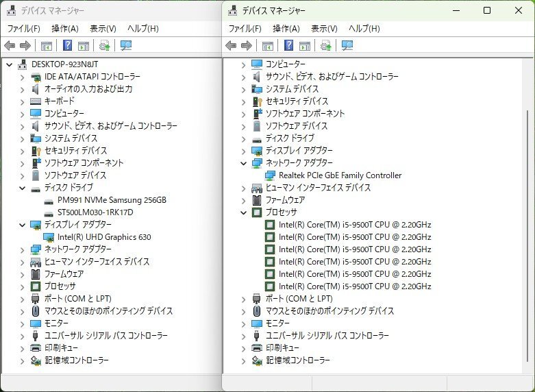The image size is (535, 392).
Task: Open ヘルプ(H) menu in right window
Action: pyautogui.click(x=364, y=28)
